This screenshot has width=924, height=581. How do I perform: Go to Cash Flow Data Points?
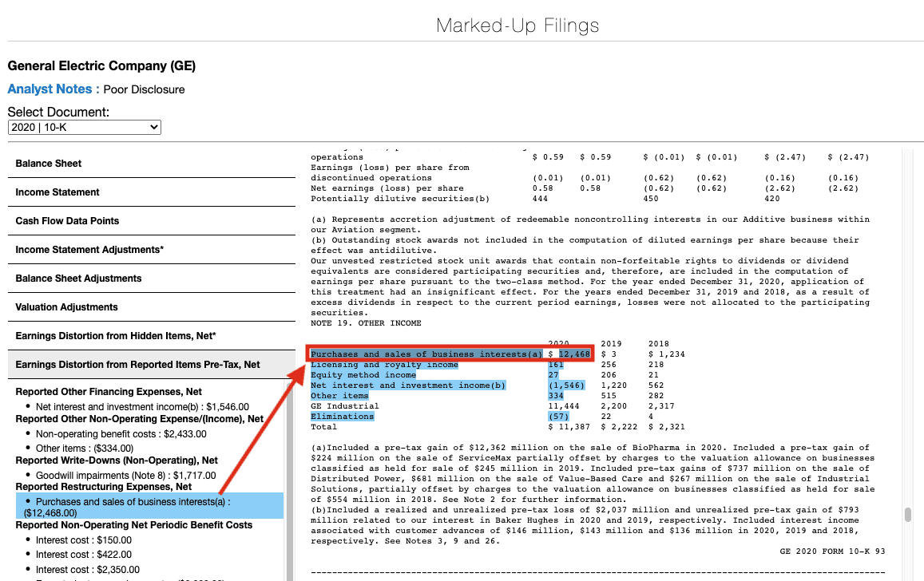(x=152, y=221)
